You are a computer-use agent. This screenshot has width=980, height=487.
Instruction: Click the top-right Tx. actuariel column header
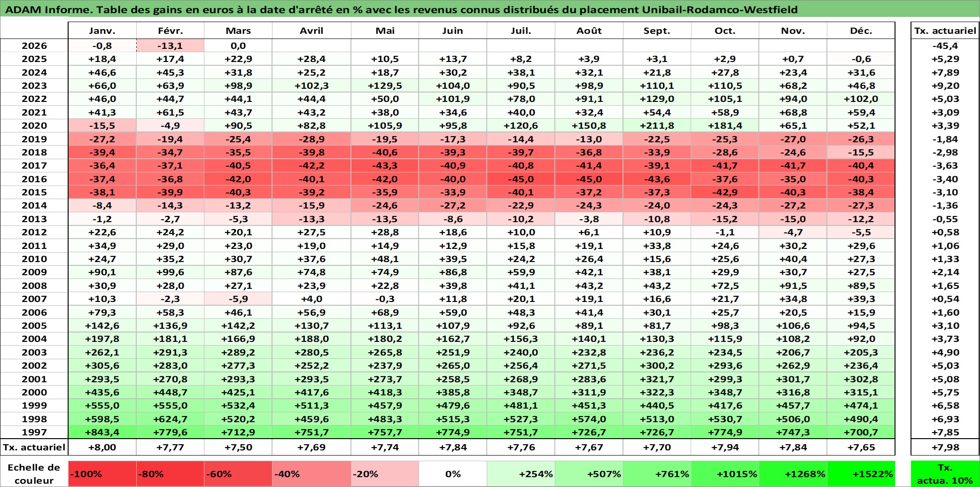click(x=945, y=31)
